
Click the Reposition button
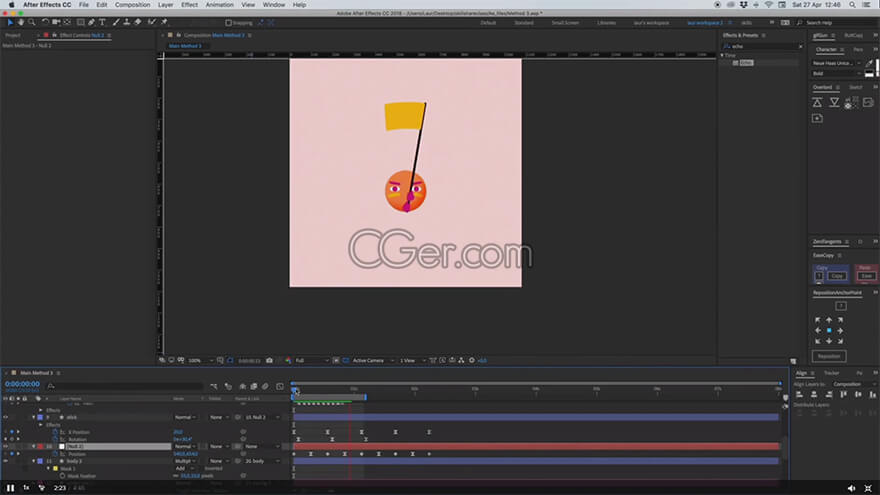point(829,356)
